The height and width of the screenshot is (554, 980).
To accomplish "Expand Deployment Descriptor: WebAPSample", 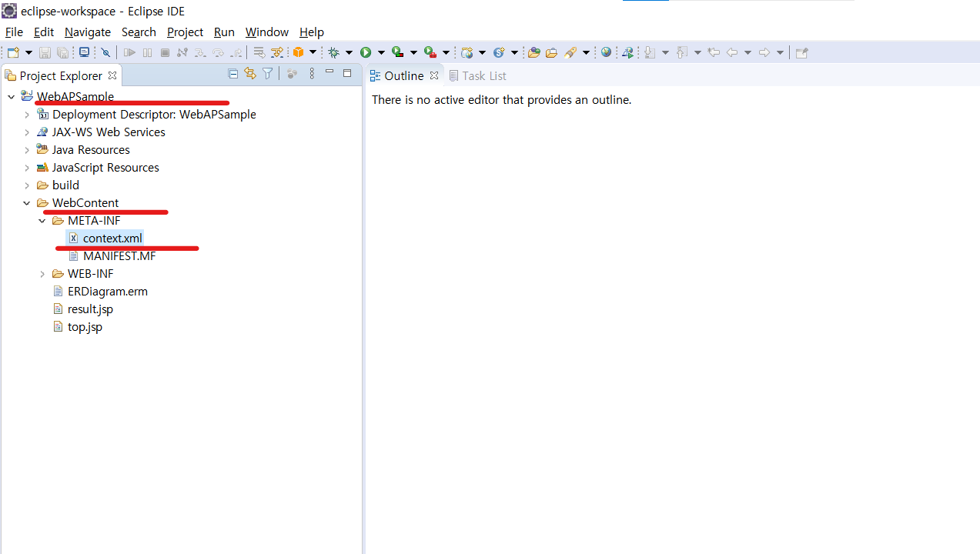I will (27, 114).
